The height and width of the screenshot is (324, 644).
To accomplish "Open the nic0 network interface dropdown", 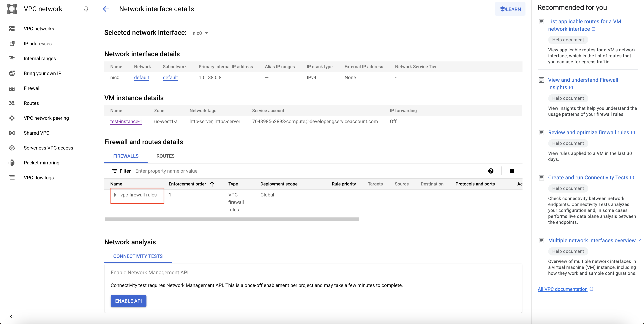I will point(200,33).
